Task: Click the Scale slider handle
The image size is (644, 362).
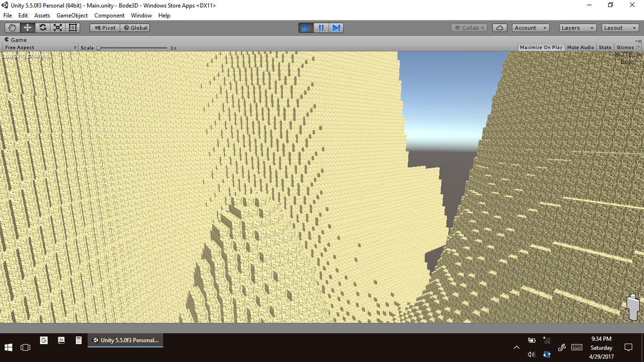Action: click(x=99, y=48)
